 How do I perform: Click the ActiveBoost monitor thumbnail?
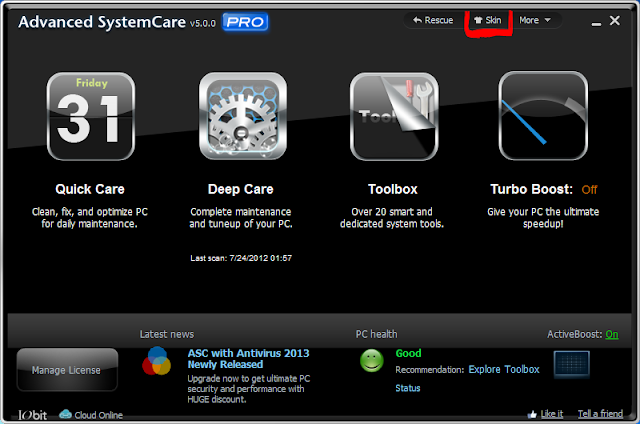click(x=571, y=364)
